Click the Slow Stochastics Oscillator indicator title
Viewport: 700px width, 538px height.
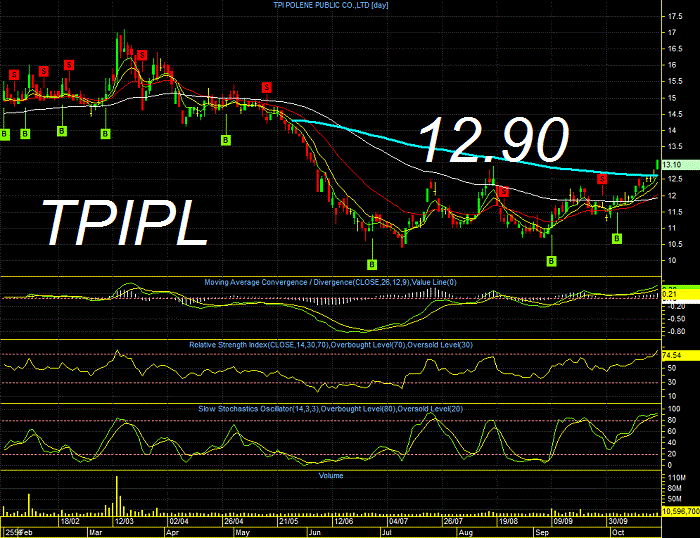pyautogui.click(x=330, y=409)
